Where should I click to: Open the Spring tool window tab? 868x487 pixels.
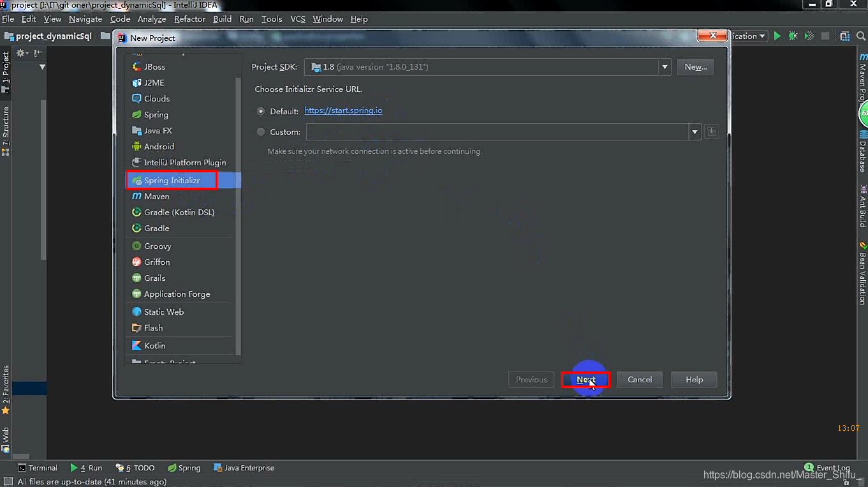[184, 468]
